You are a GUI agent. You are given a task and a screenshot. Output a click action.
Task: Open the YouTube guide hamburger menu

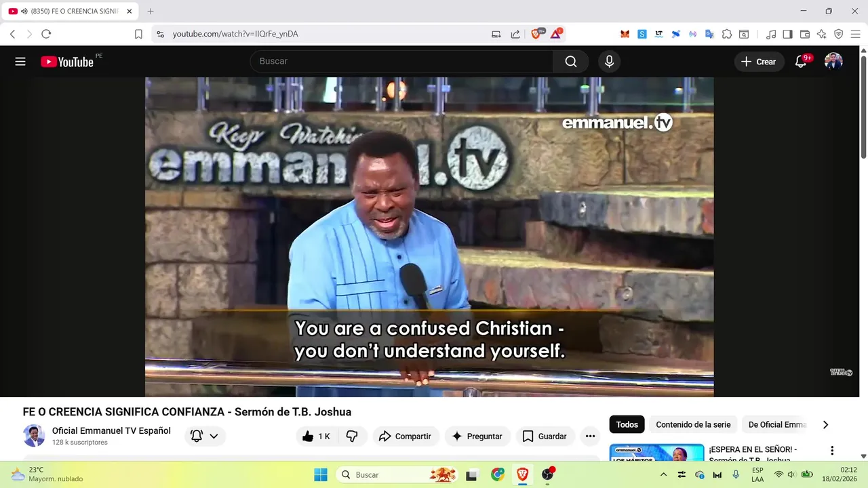tap(20, 62)
